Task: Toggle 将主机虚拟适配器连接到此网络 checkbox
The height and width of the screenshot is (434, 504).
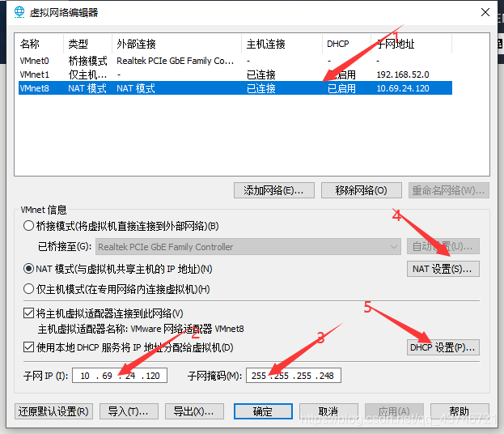Action: coord(28,313)
